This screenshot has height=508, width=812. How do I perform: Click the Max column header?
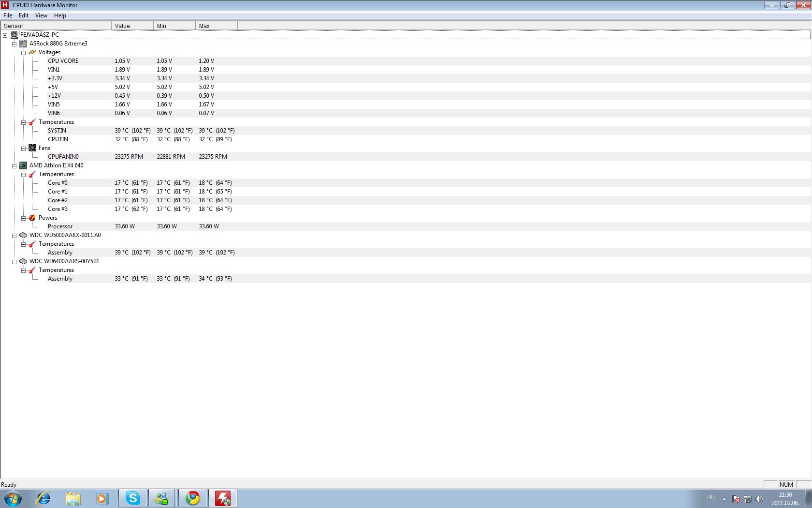(x=217, y=26)
